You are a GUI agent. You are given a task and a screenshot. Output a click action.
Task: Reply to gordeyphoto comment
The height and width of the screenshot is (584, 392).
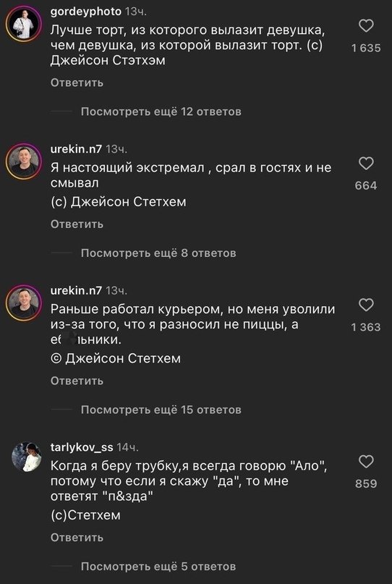(x=77, y=82)
